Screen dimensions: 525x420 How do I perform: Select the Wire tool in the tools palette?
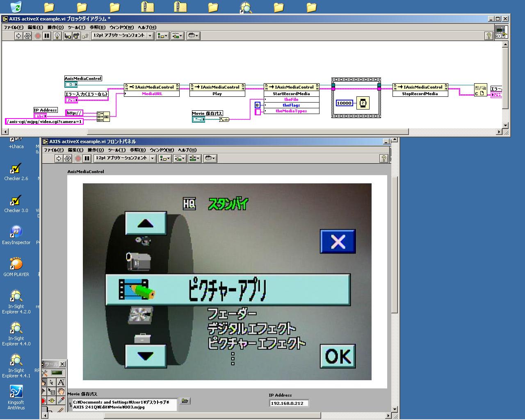(43, 390)
